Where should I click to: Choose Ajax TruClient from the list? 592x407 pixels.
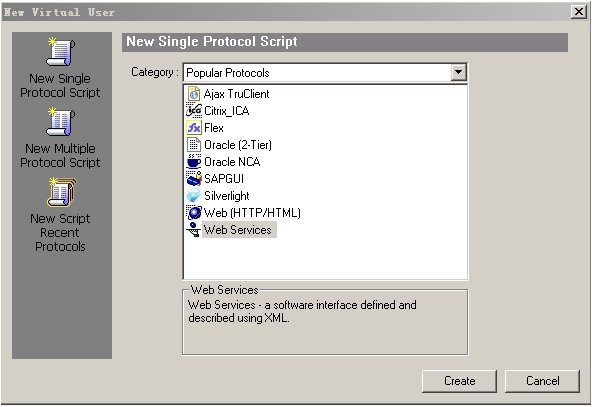[x=236, y=94]
